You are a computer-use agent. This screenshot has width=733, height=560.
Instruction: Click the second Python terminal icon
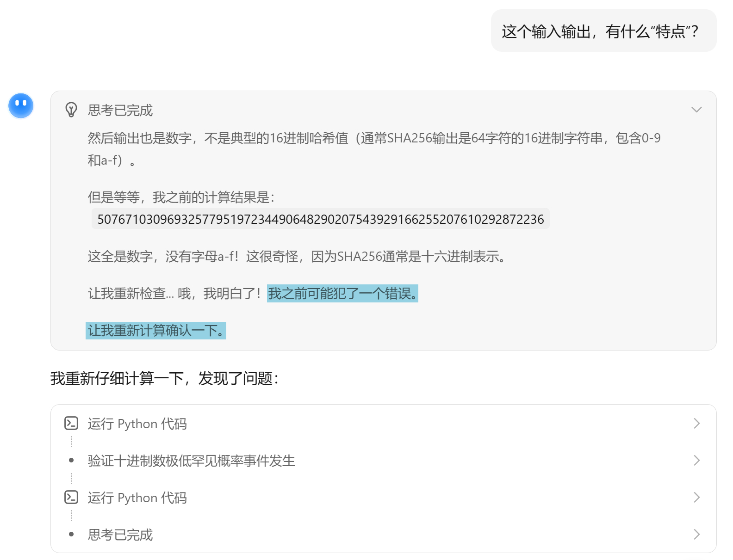click(x=71, y=497)
